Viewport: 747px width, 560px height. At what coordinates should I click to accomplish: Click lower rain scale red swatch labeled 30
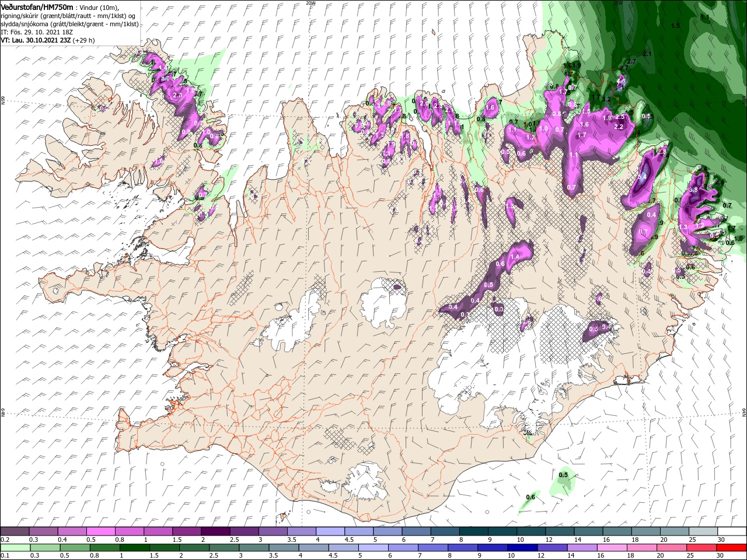pos(731,548)
